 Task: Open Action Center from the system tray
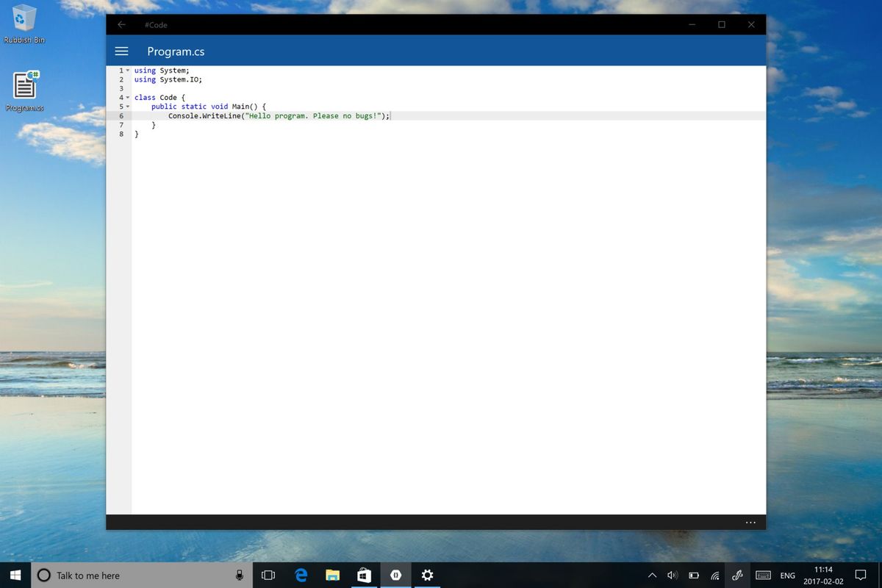(860, 576)
